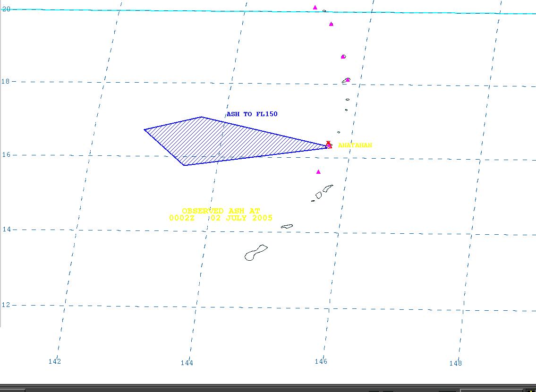Screen dimensions: 536x392
Task: Click the longitude label '142'
Action: click(x=55, y=361)
